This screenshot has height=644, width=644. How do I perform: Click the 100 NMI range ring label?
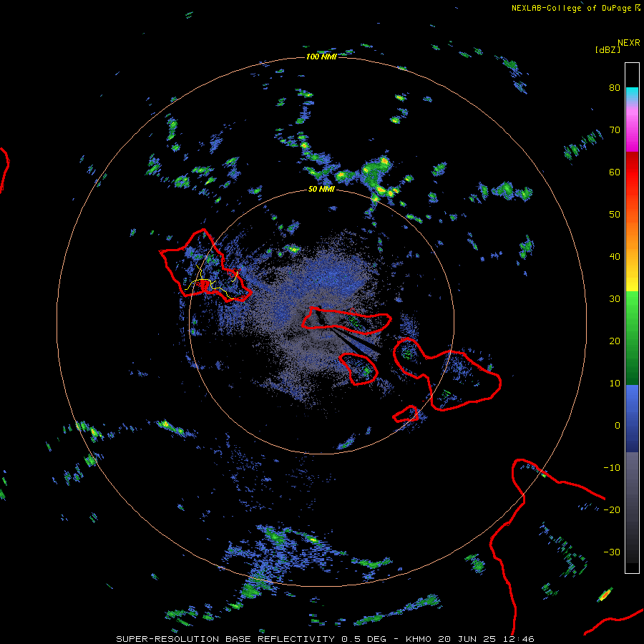[x=321, y=57]
